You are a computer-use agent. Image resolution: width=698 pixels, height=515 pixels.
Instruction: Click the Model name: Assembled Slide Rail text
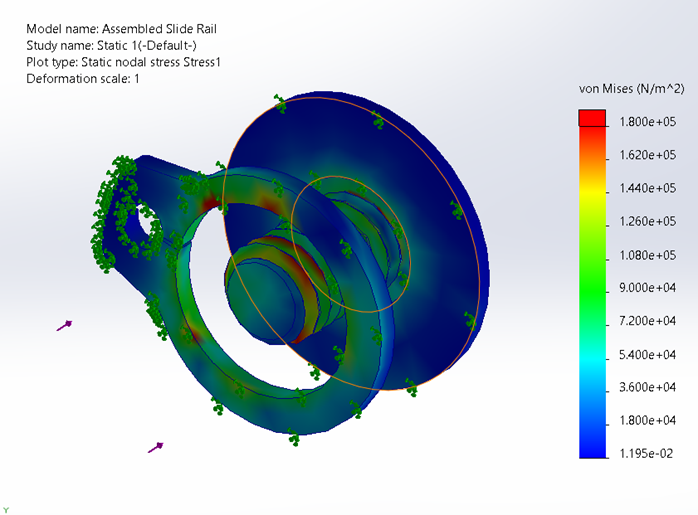click(x=121, y=29)
